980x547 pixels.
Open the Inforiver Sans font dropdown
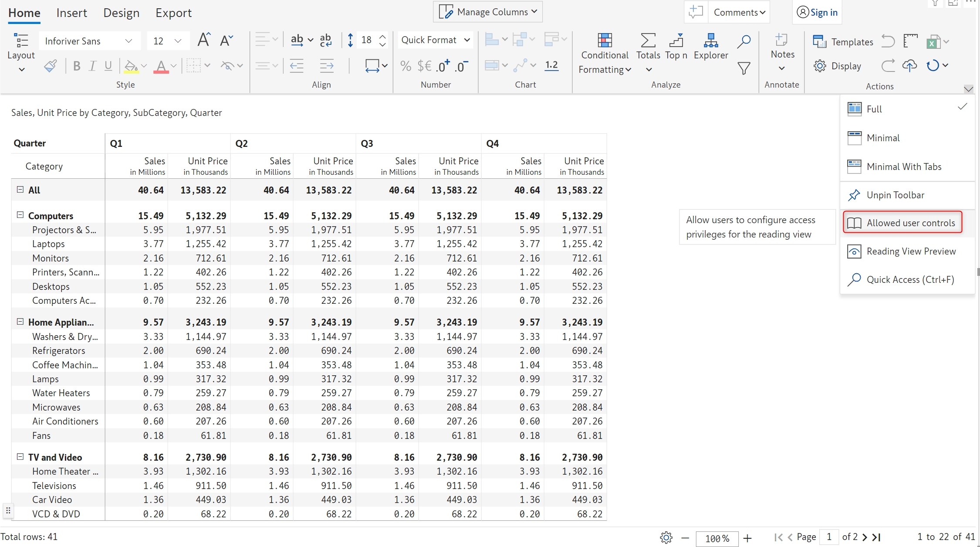tap(128, 41)
